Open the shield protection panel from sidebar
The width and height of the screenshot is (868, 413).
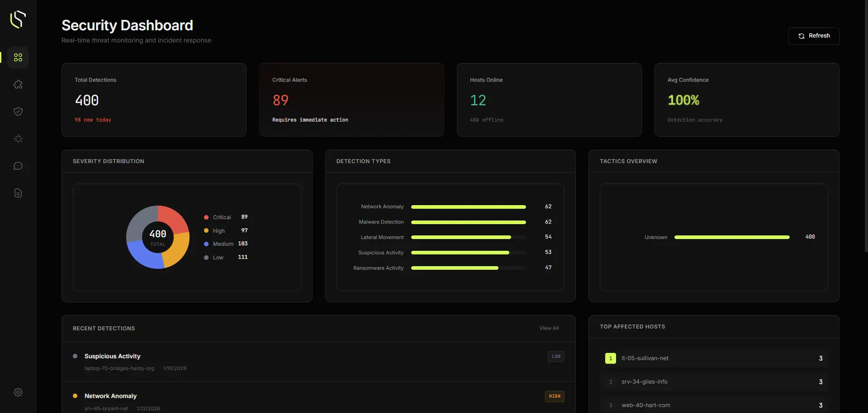coord(18,112)
